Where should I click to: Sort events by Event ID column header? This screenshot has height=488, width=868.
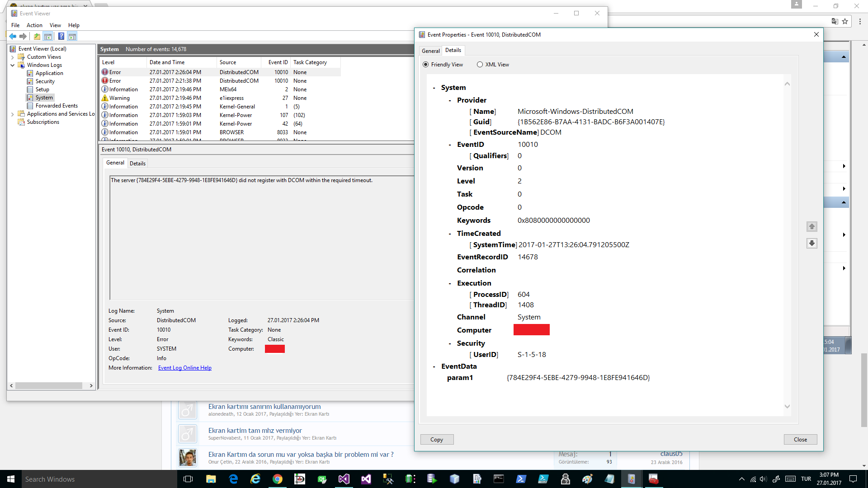coord(277,62)
